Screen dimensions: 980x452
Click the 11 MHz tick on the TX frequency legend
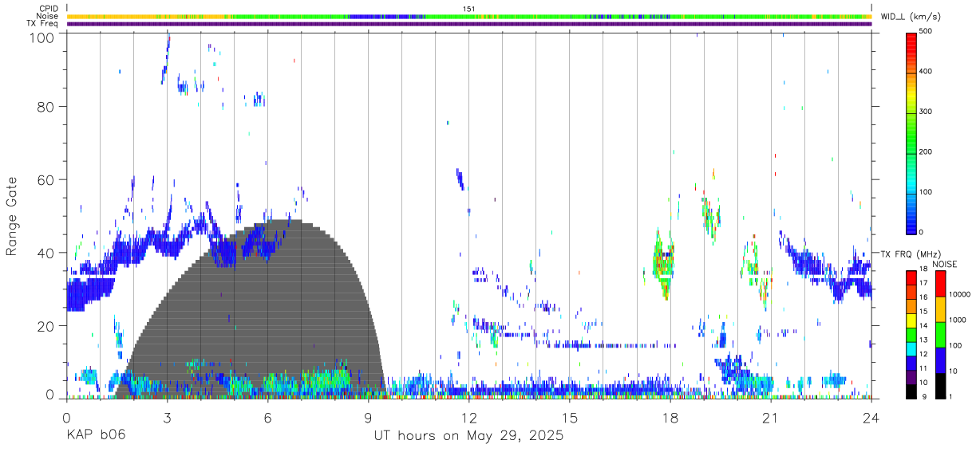coord(923,368)
